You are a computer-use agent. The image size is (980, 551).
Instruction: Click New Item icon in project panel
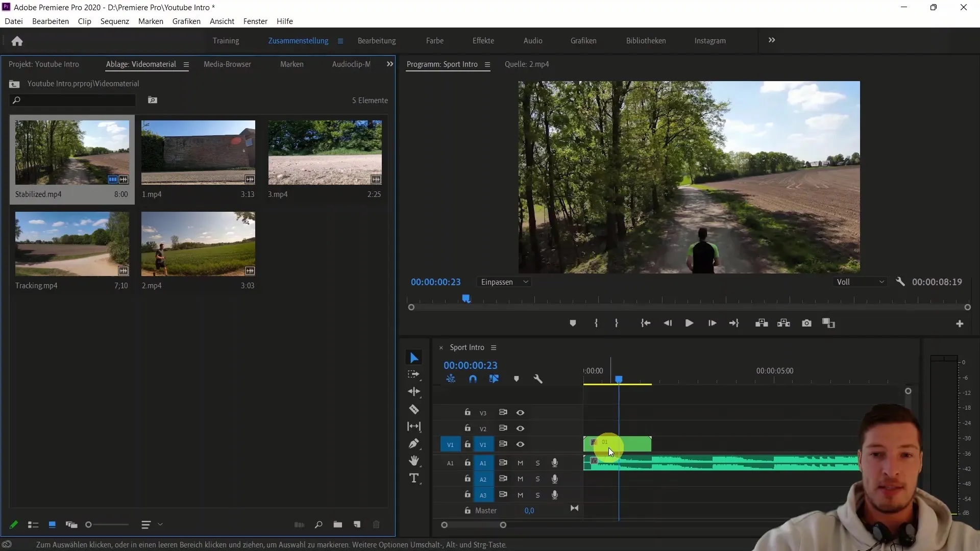pyautogui.click(x=357, y=524)
